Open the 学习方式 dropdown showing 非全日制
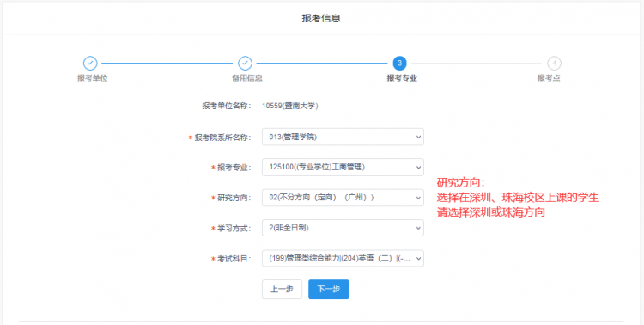The image size is (644, 325). pyautogui.click(x=343, y=228)
